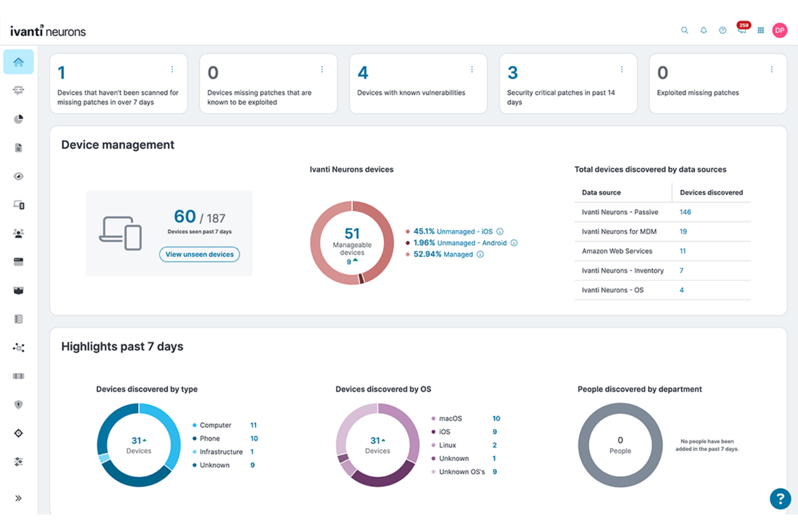The height and width of the screenshot is (532, 798).
Task: Open the security shield sidebar icon
Action: (x=18, y=405)
